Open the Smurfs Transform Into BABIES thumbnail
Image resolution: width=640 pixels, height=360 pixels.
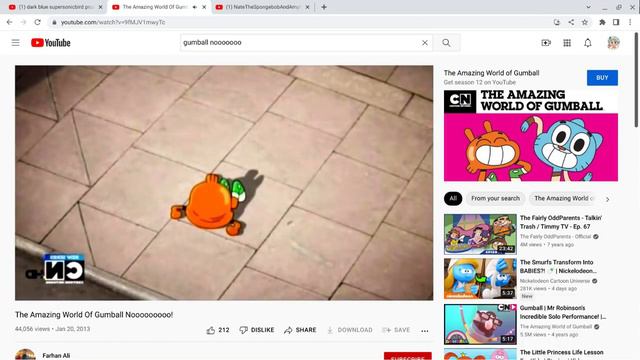(480, 278)
